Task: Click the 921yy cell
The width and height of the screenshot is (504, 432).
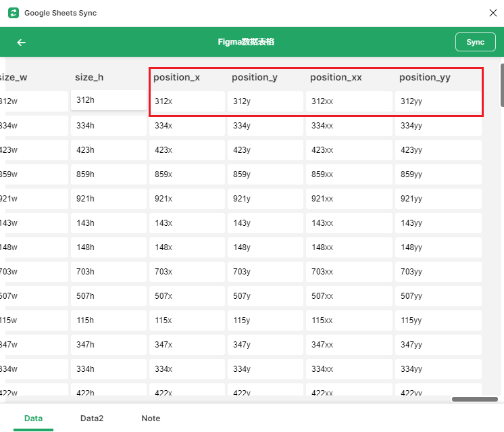Action: (x=438, y=199)
